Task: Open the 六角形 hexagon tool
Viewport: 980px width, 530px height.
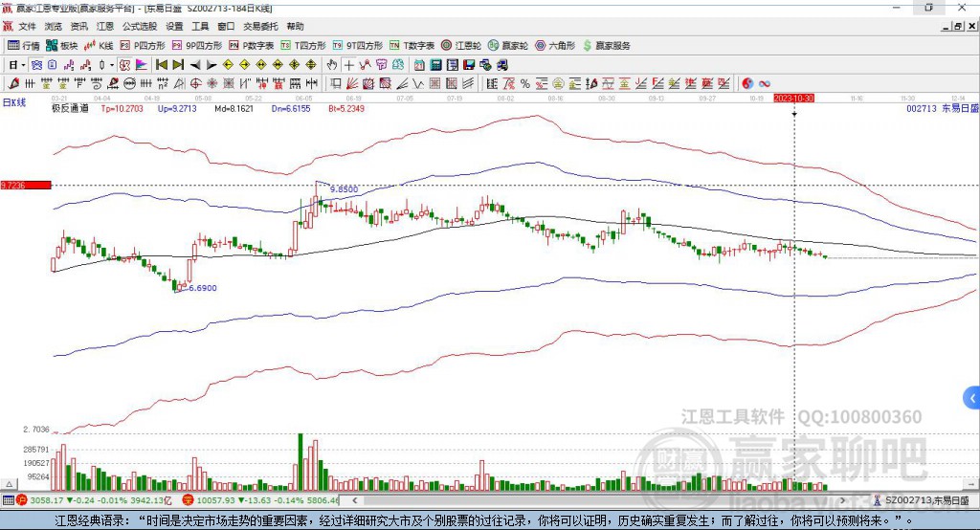Action: click(555, 46)
